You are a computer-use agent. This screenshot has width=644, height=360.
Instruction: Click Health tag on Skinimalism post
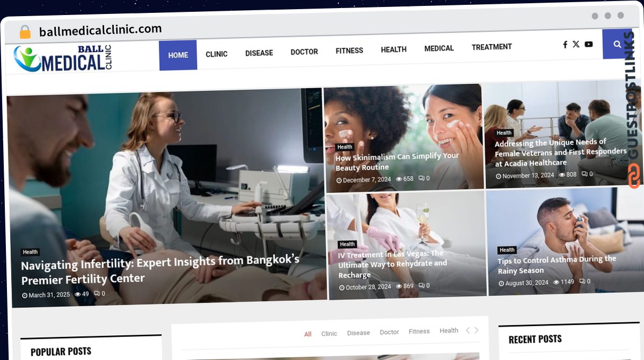point(345,147)
